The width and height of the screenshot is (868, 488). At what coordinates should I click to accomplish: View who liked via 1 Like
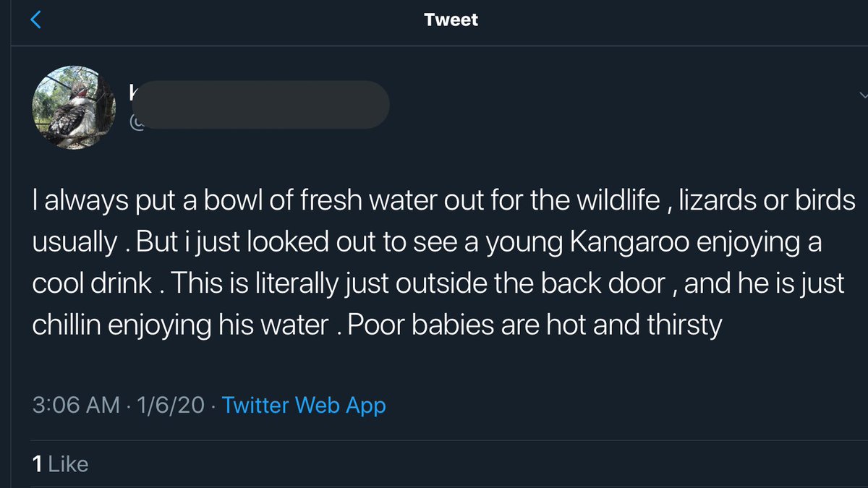60,464
